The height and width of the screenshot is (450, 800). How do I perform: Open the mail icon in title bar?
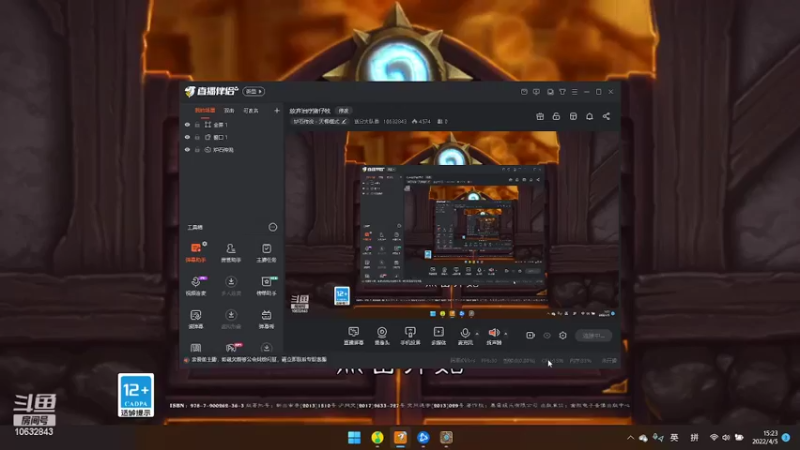coord(524,92)
